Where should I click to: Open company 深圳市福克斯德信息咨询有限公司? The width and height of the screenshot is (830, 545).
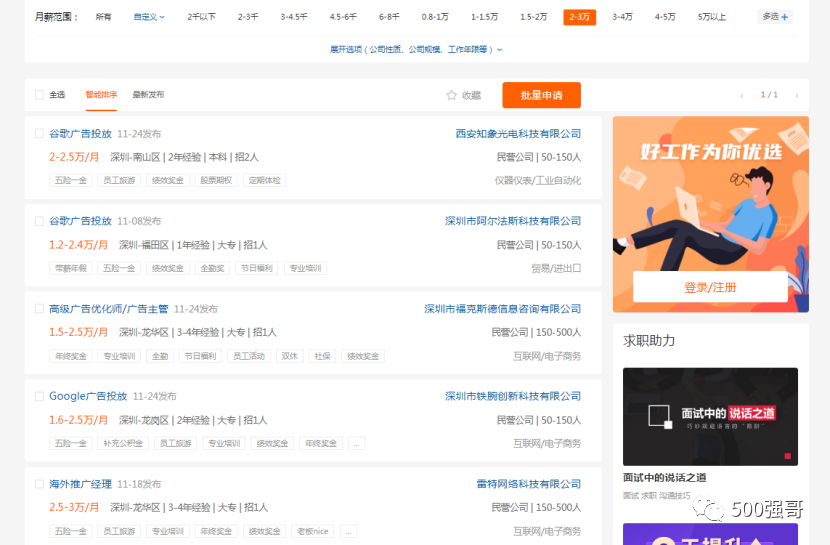[x=502, y=308]
